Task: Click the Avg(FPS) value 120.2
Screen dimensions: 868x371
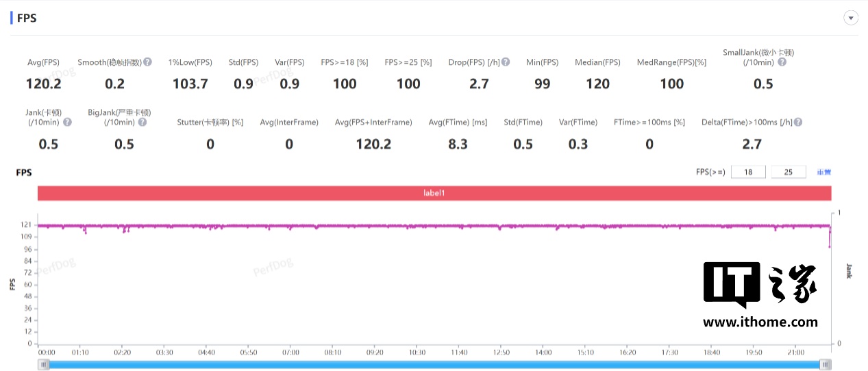Action: 43,84
